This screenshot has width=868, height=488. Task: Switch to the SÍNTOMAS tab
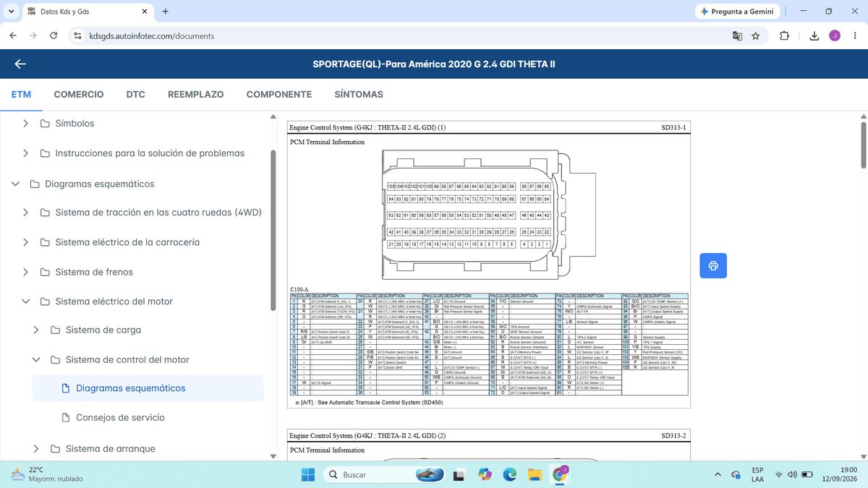pos(359,94)
